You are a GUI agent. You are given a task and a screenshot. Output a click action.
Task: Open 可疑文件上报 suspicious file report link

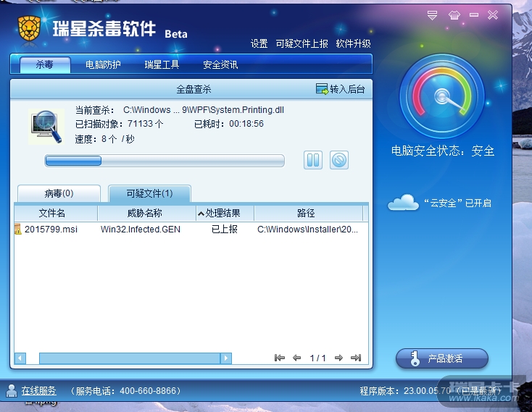(x=302, y=43)
